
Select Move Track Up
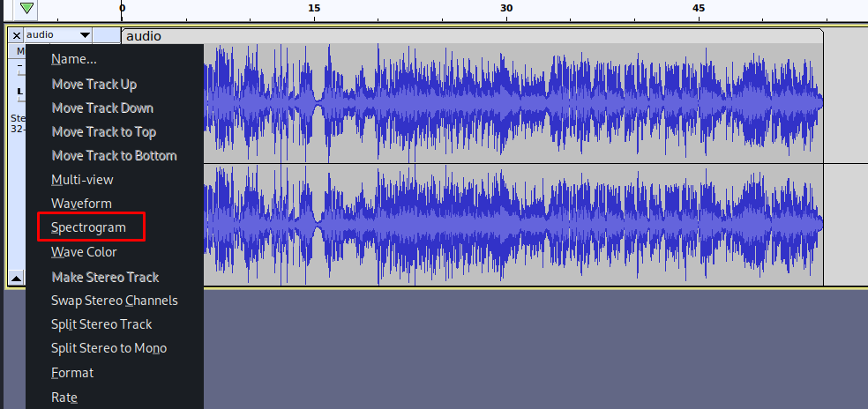[x=94, y=84]
